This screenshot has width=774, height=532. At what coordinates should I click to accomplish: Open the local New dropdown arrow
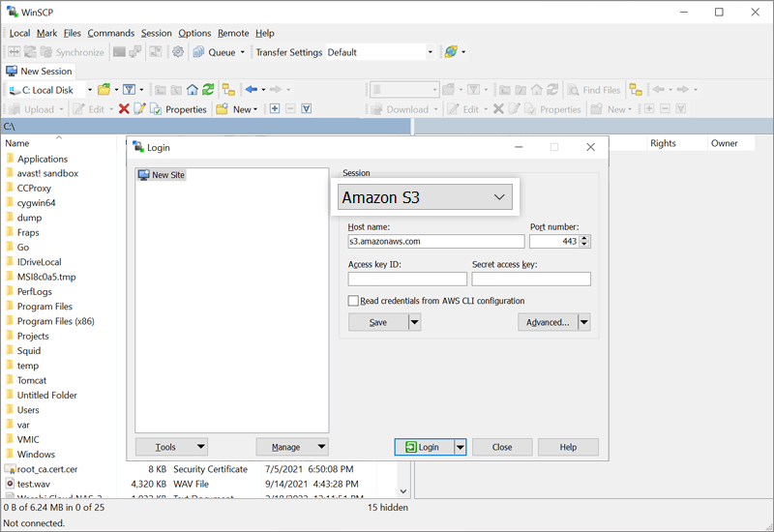click(x=255, y=109)
